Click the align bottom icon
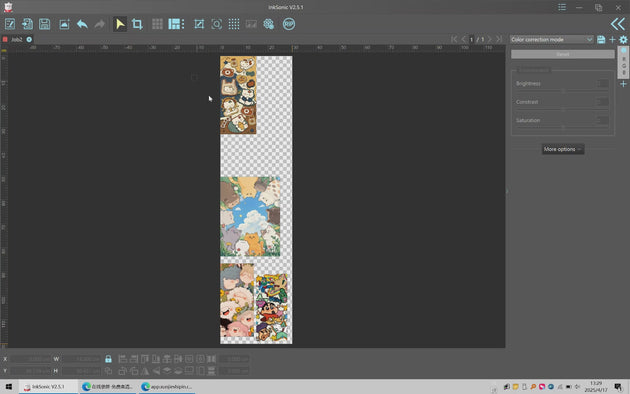This screenshot has height=394, width=630. coord(155,359)
